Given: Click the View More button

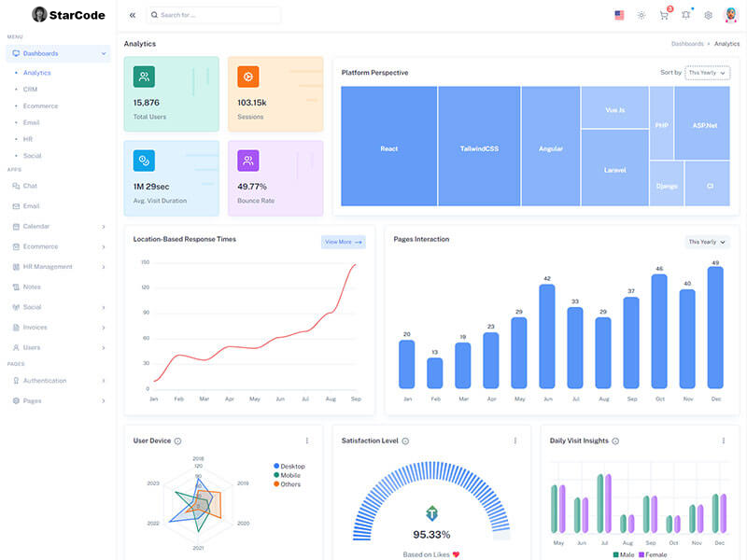Looking at the screenshot, I should (x=343, y=242).
